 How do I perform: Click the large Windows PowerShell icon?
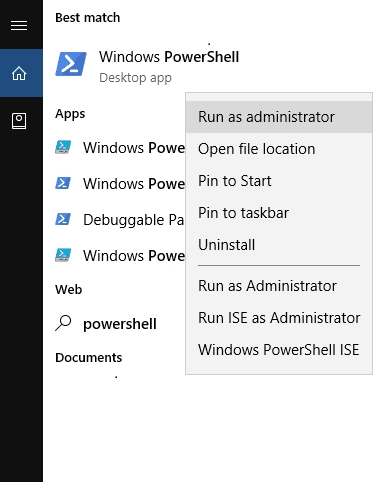click(x=71, y=64)
